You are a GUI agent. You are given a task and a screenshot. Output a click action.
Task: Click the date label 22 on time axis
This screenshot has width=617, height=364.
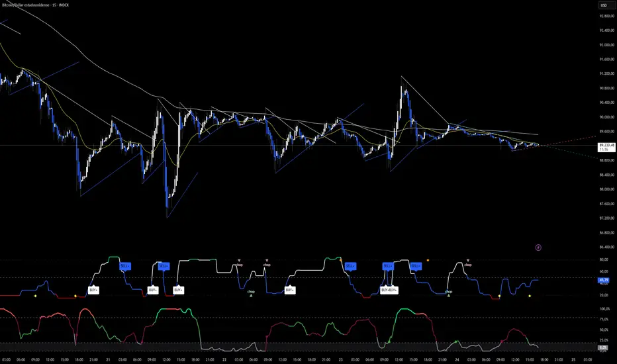[224, 359]
